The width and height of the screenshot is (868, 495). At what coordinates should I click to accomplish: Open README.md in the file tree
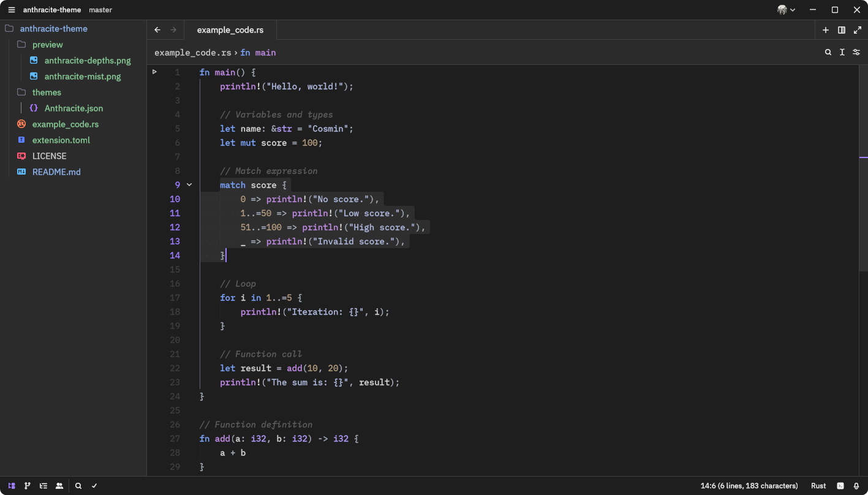[56, 172]
